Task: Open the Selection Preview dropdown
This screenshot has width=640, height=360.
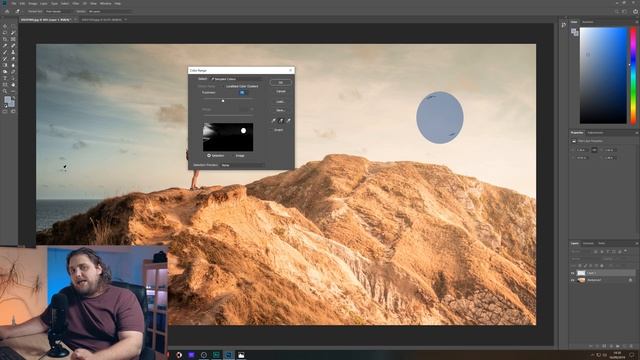Action: click(x=242, y=165)
